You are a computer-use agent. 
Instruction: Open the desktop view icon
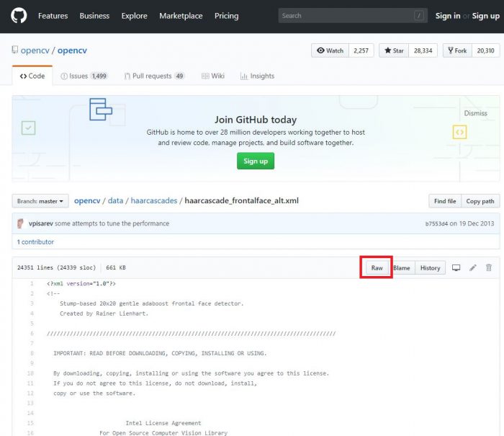coord(456,267)
